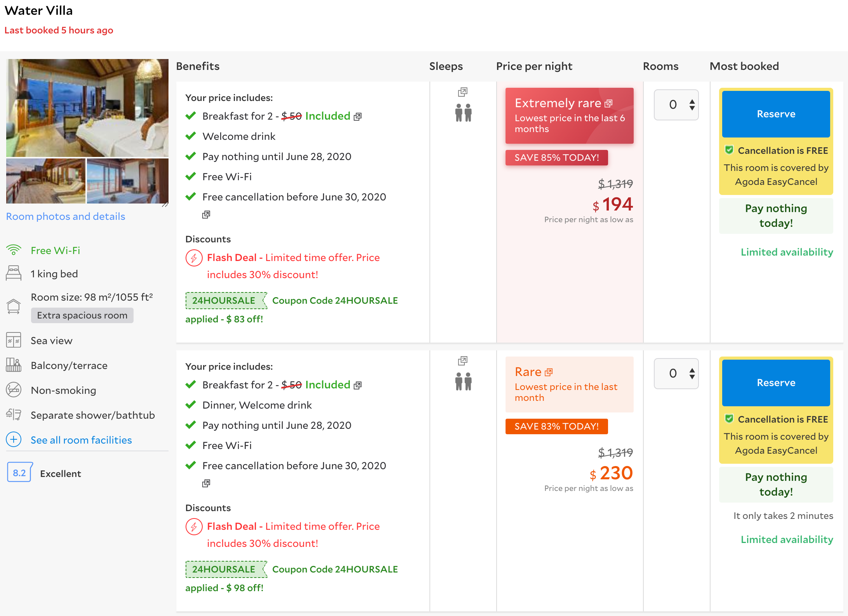
Task: Reserve the $194 Water Villa offer
Action: pos(775,114)
